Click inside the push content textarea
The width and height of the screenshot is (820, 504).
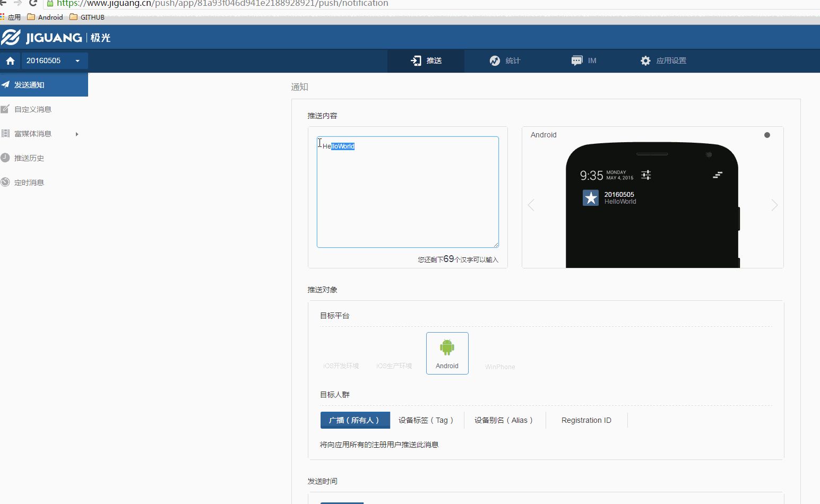click(x=408, y=192)
